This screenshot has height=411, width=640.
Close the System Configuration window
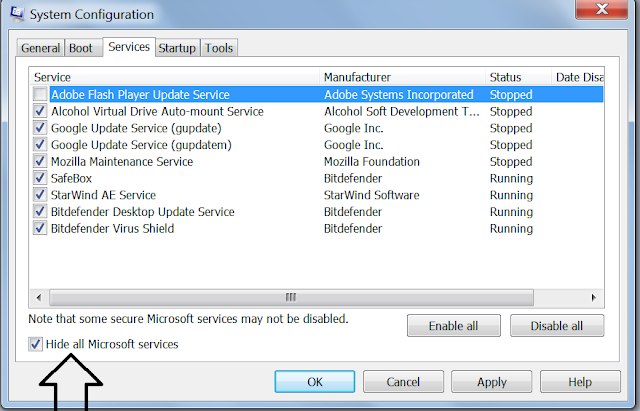602,9
